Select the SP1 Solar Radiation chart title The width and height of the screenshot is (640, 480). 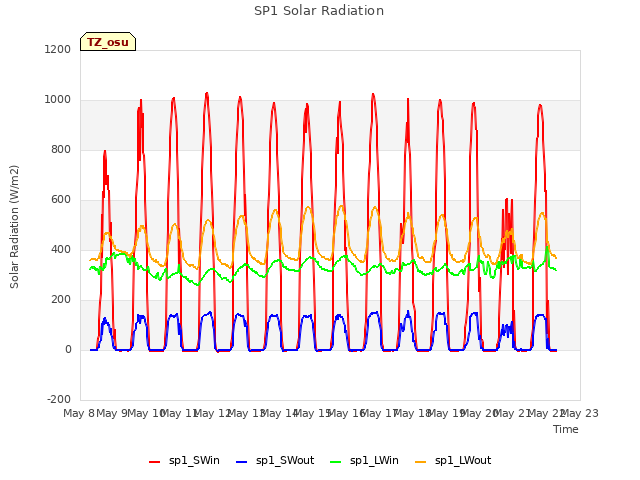click(319, 11)
